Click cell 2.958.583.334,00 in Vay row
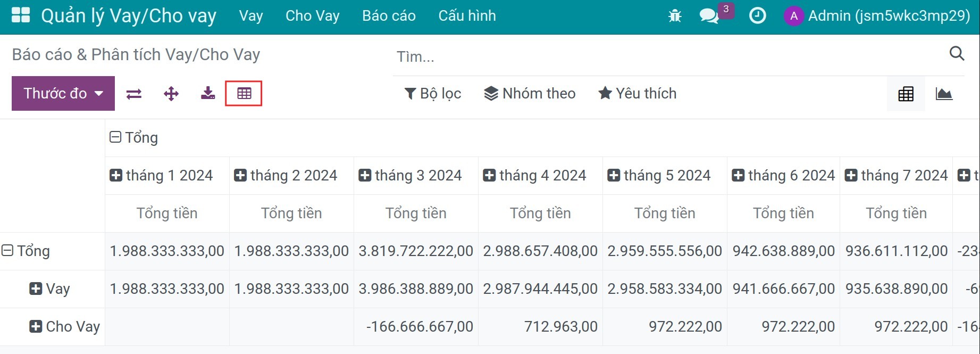This screenshot has height=354, width=980. 665,289
